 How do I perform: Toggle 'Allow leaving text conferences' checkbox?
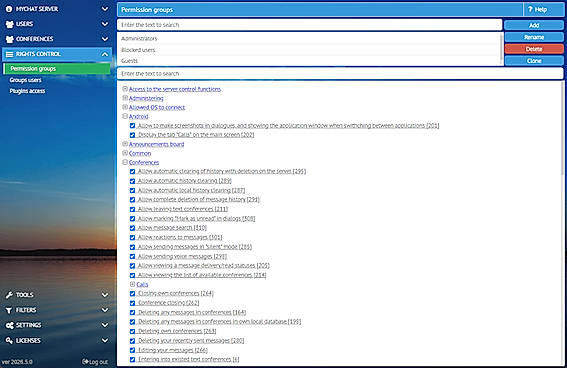coord(132,209)
